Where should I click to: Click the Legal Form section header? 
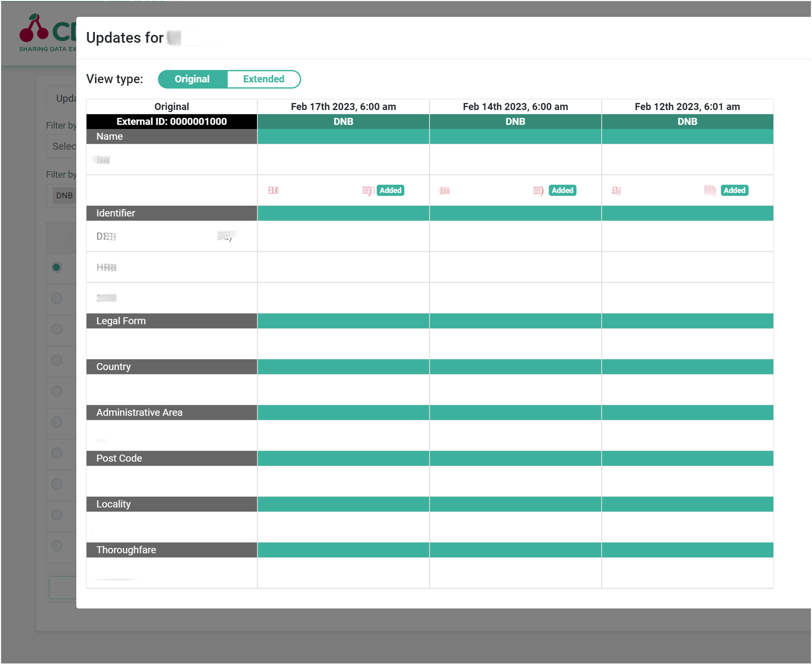click(172, 321)
